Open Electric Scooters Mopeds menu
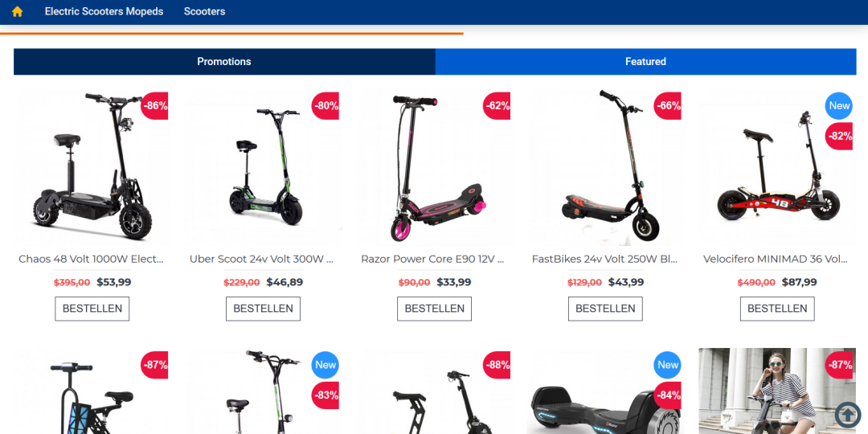Image resolution: width=868 pixels, height=434 pixels. click(104, 11)
